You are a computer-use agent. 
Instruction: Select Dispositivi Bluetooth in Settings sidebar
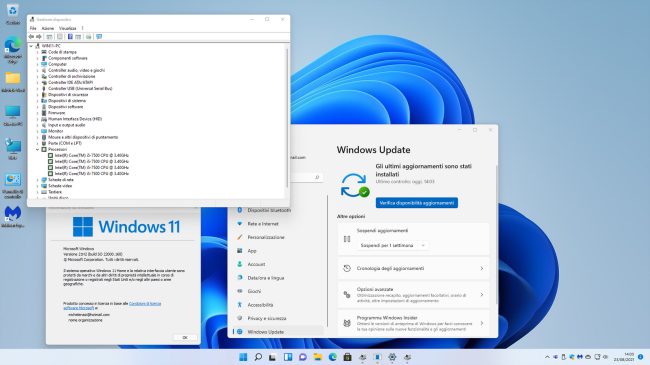click(269, 210)
